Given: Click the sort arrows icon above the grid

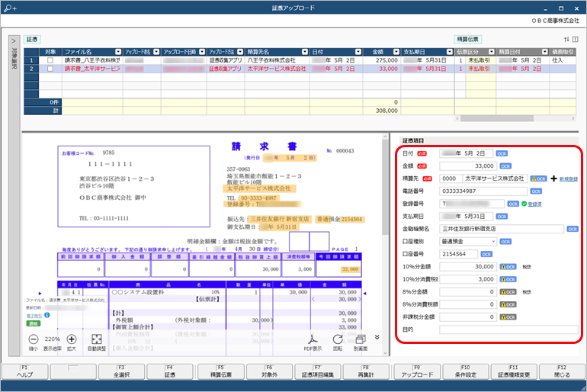Looking at the screenshot, I should (566, 40).
